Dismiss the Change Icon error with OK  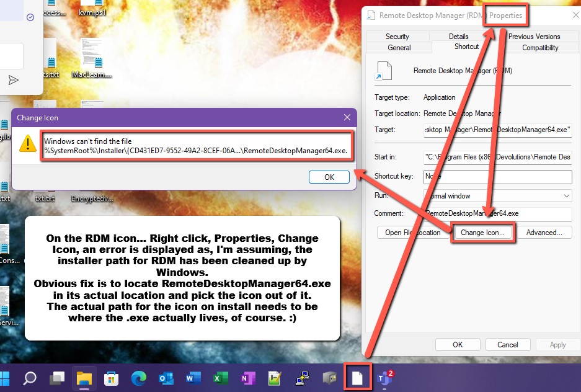329,177
